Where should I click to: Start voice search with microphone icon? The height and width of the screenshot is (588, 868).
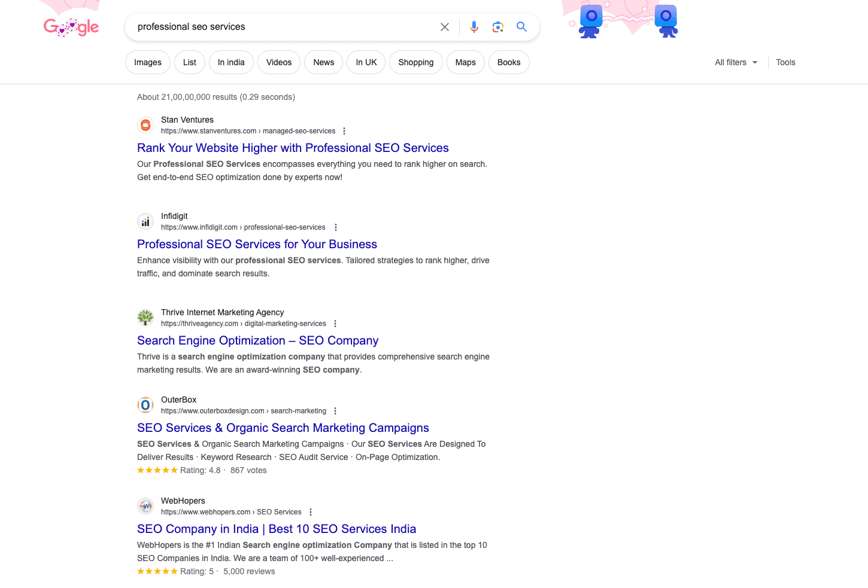474,27
